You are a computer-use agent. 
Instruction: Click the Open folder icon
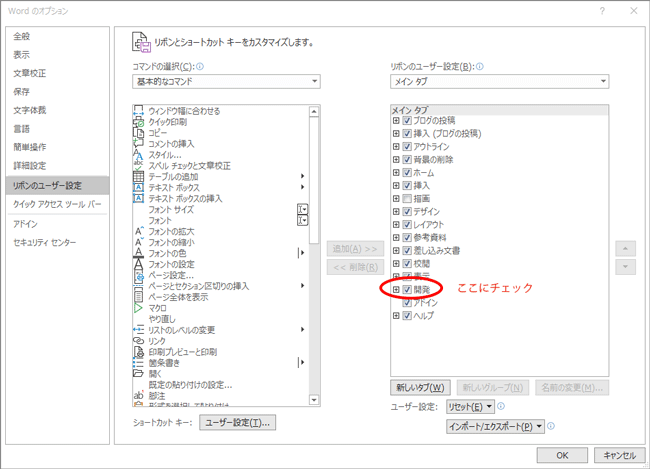(138, 374)
